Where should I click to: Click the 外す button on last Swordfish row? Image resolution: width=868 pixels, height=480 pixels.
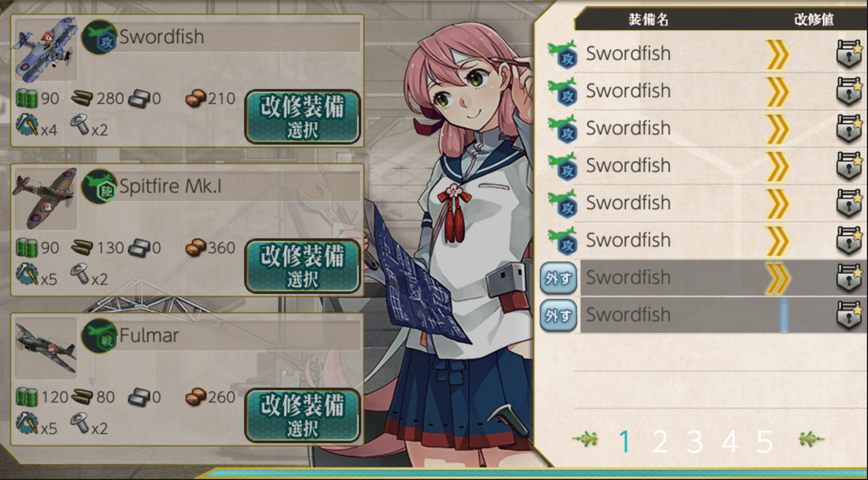click(x=559, y=315)
